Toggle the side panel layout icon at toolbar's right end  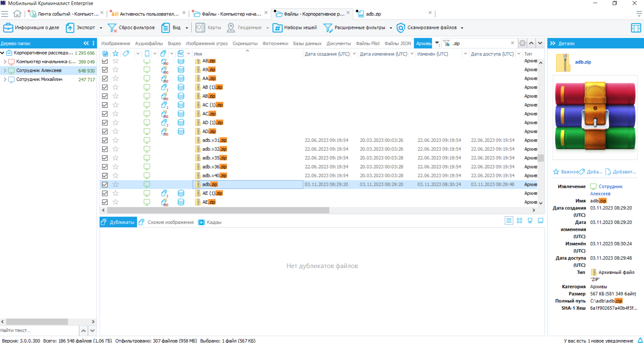coord(636,28)
